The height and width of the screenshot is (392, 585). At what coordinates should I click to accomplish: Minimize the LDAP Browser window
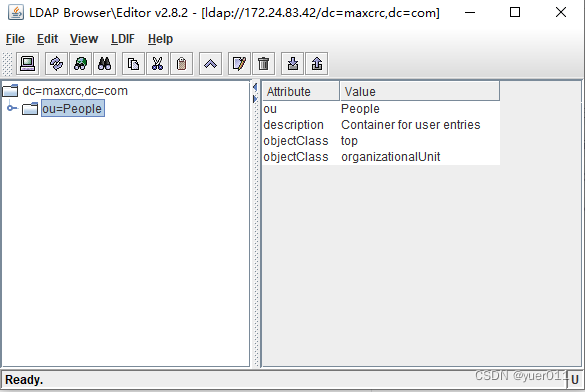pyautogui.click(x=470, y=13)
